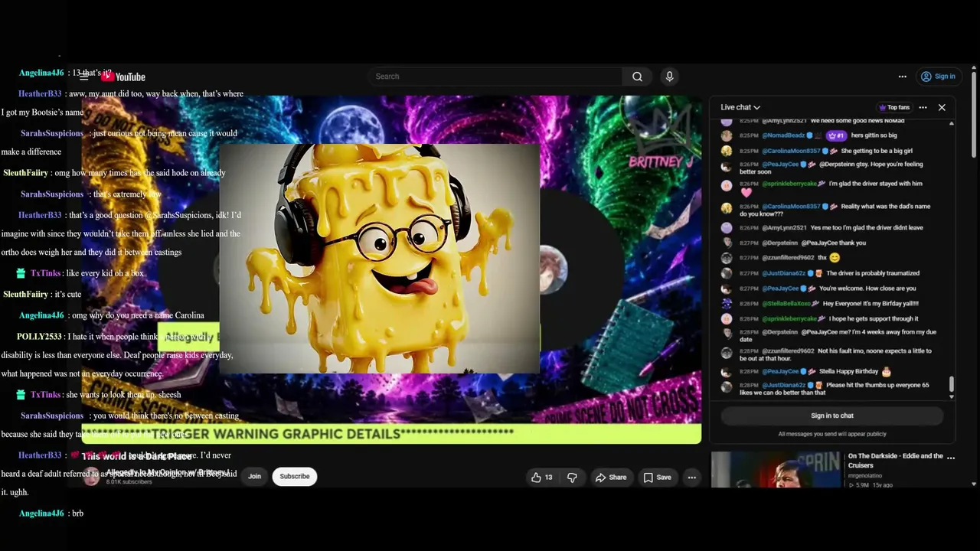This screenshot has height=551, width=980.
Task: Click 'All messages you send will appear publicly' notice
Action: tap(832, 434)
